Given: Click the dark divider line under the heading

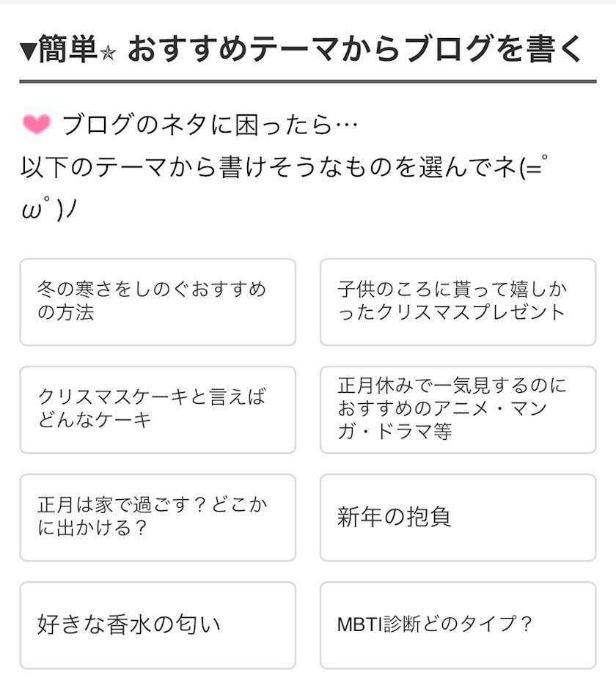Looking at the screenshot, I should pos(308,81).
